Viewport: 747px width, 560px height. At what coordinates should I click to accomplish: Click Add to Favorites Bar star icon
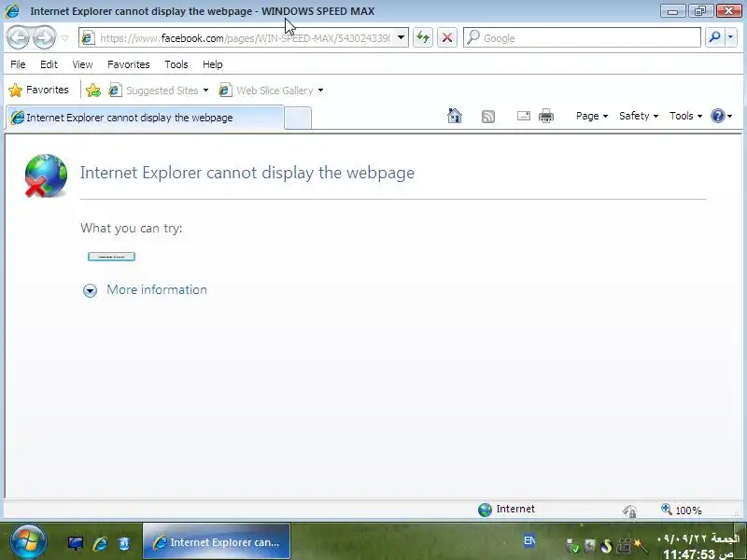93,90
